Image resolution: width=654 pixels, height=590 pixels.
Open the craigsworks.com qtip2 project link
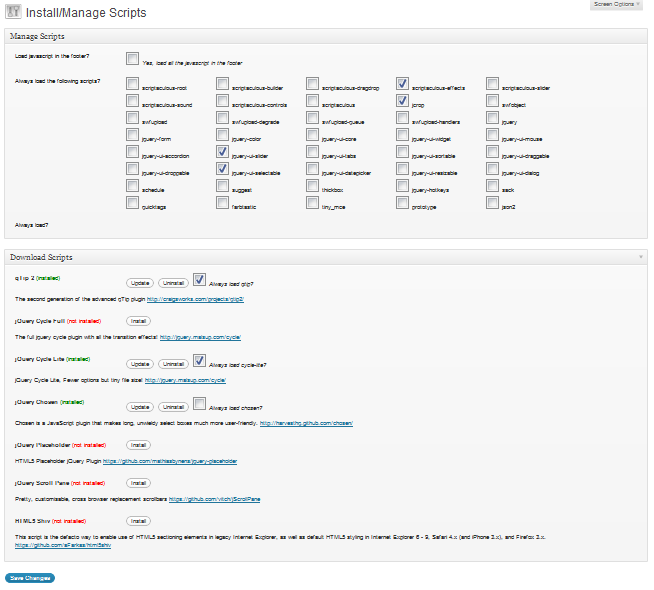195,299
